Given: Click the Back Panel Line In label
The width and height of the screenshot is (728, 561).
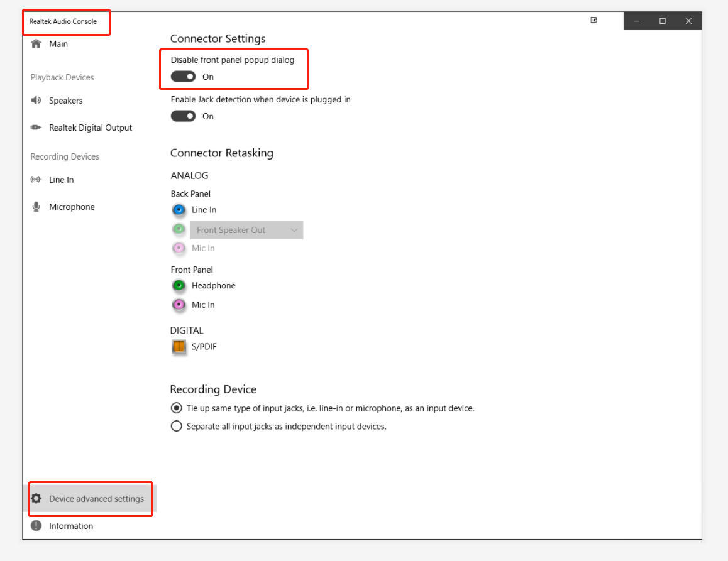Looking at the screenshot, I should (204, 210).
